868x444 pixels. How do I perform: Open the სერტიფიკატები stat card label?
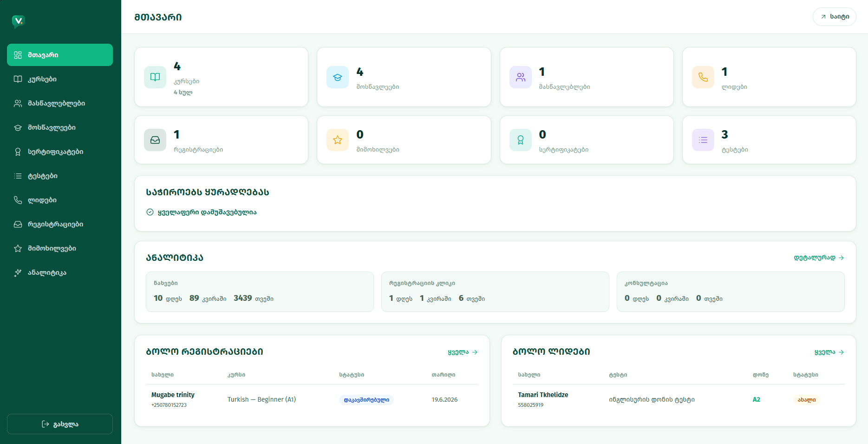coord(563,150)
